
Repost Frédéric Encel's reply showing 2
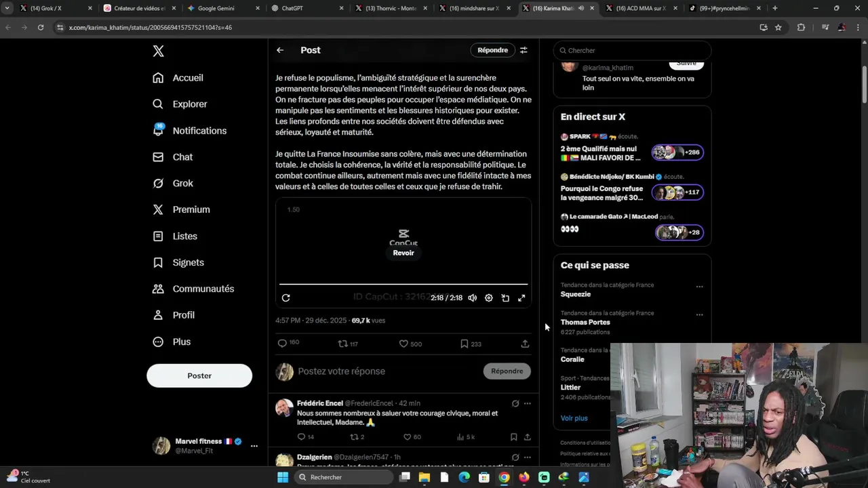(357, 437)
